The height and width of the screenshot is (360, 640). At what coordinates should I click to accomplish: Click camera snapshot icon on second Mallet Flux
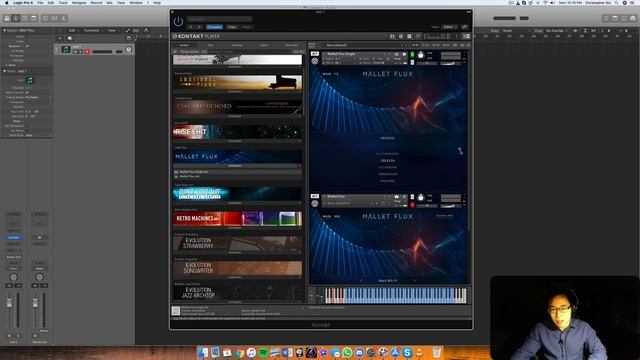coord(396,197)
